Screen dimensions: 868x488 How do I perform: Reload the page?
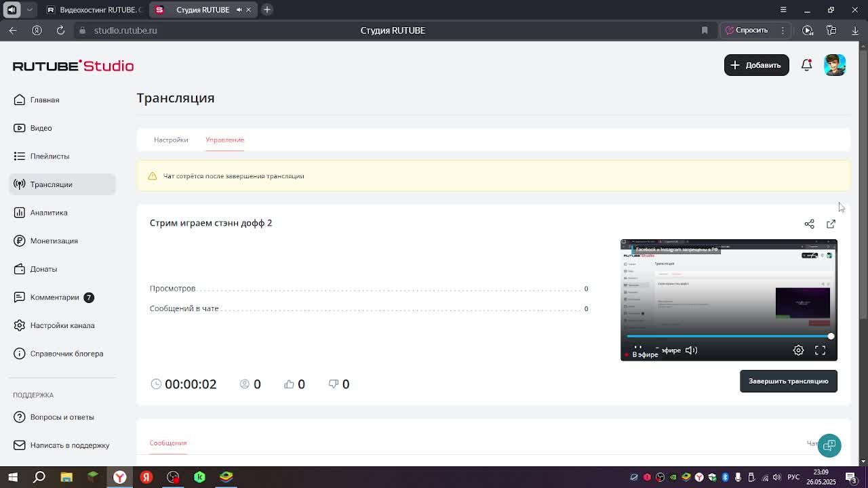coord(60,30)
